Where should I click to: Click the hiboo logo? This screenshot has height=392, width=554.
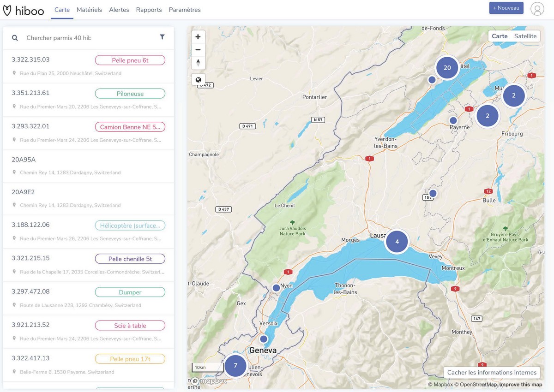coord(24,10)
